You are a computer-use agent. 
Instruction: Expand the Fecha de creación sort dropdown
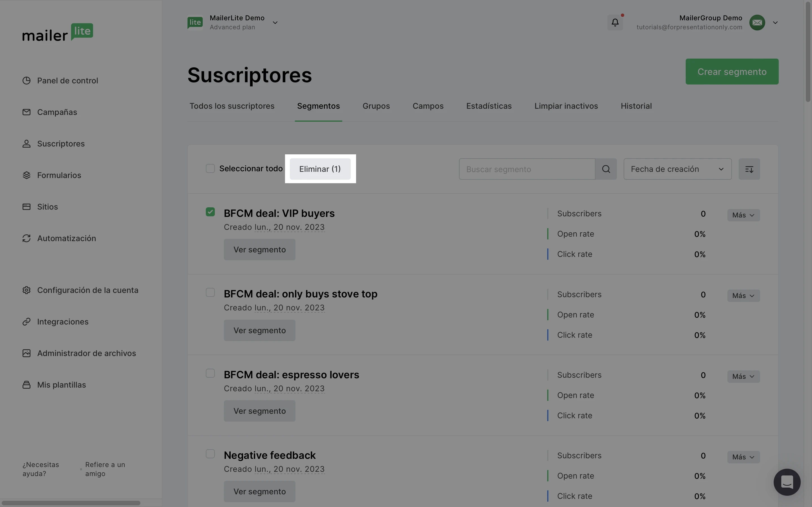pos(677,169)
